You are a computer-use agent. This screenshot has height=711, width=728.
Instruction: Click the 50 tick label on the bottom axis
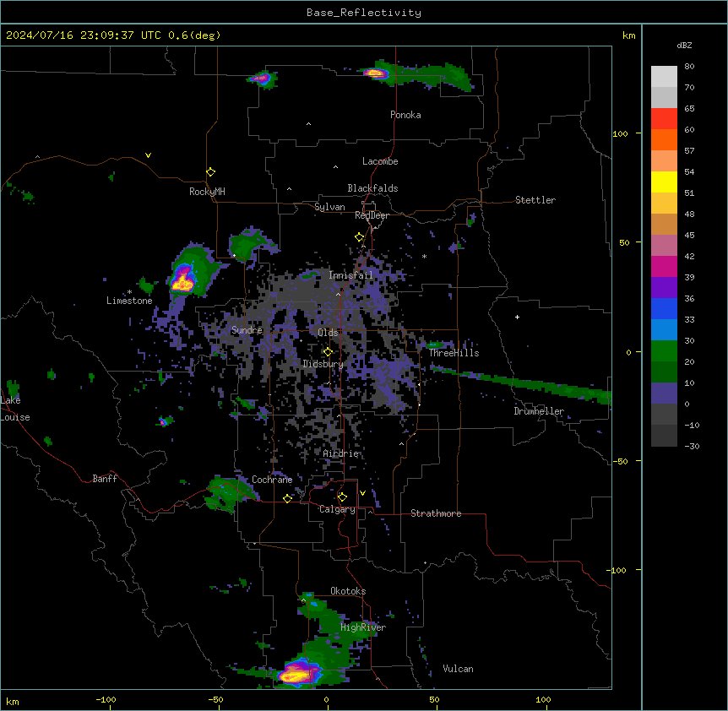(x=434, y=699)
